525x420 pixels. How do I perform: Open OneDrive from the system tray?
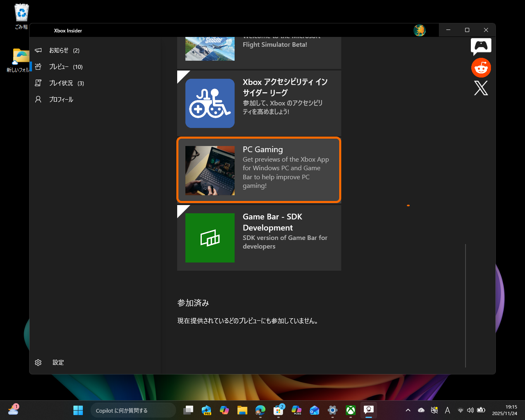(421, 410)
